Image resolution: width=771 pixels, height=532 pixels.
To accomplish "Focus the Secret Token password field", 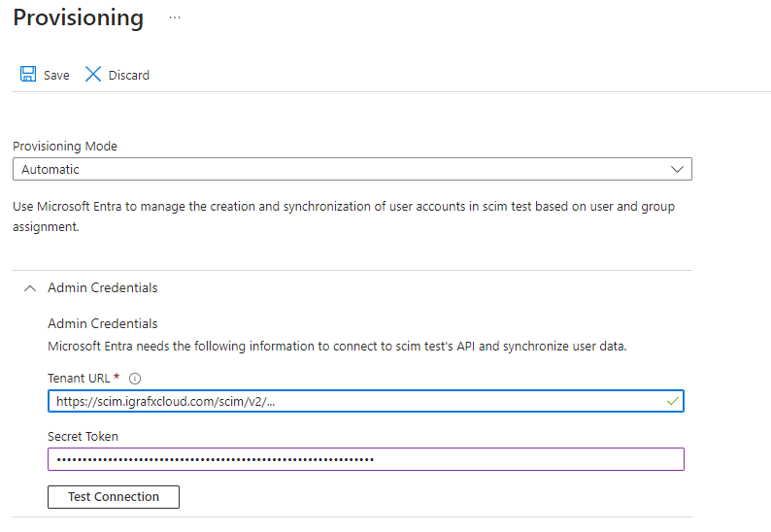I will pos(365,459).
